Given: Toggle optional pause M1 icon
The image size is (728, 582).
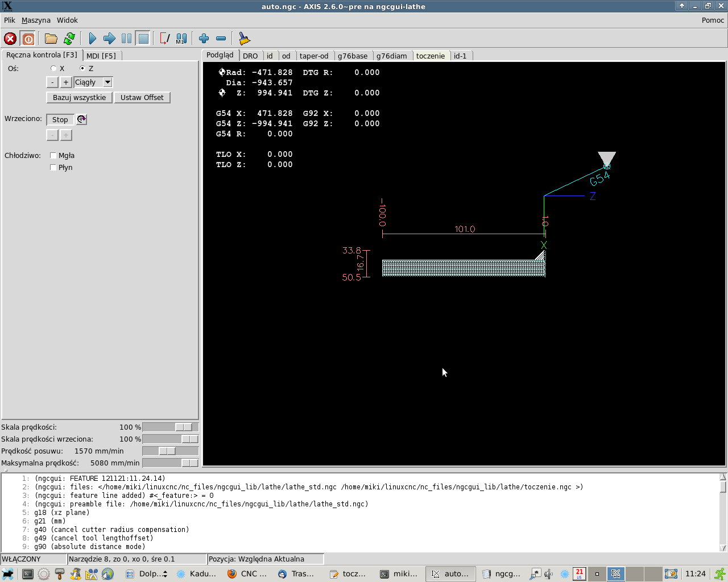Looking at the screenshot, I should click(181, 39).
